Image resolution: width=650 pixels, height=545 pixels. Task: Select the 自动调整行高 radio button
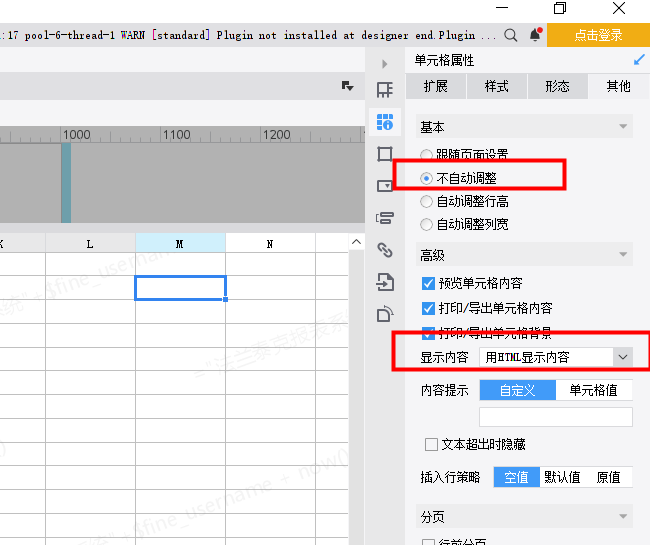coord(426,202)
